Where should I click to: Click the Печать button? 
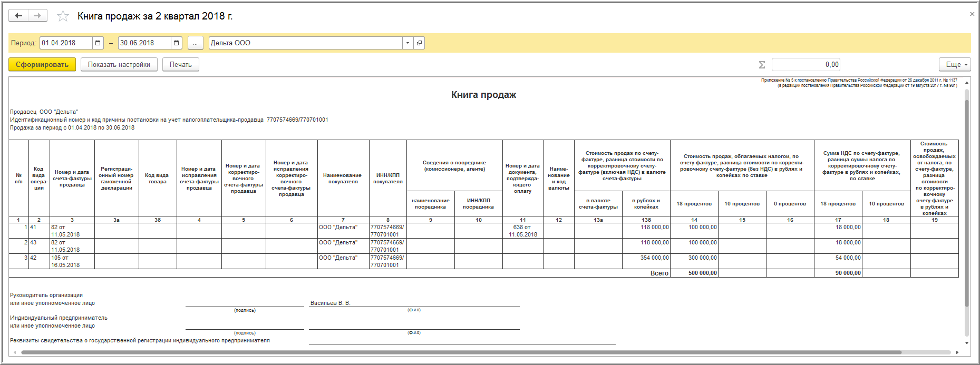(x=181, y=65)
